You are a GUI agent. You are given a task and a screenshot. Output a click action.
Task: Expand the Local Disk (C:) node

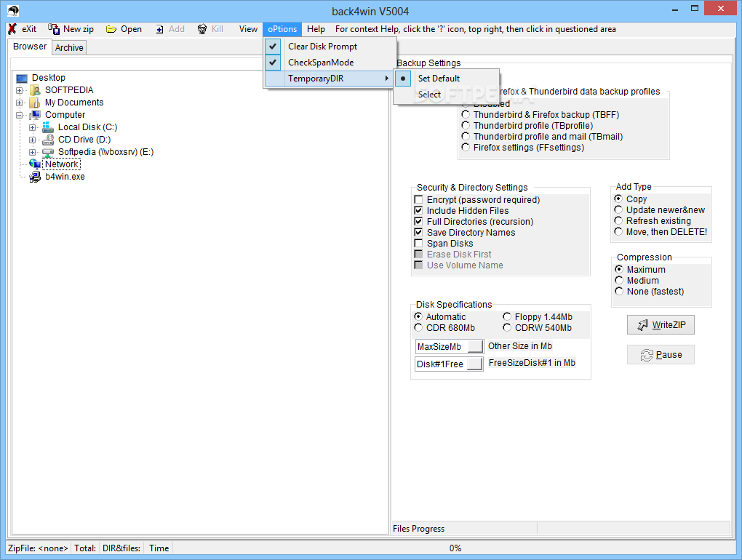click(x=32, y=127)
